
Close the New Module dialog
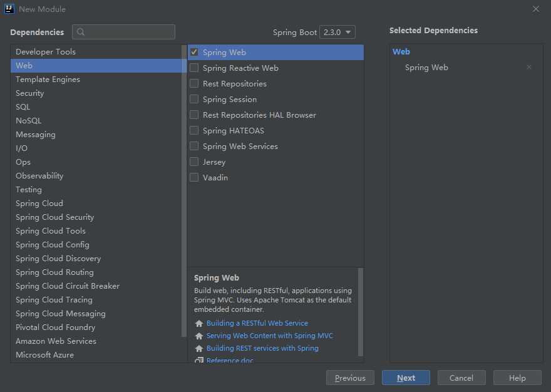535,9
